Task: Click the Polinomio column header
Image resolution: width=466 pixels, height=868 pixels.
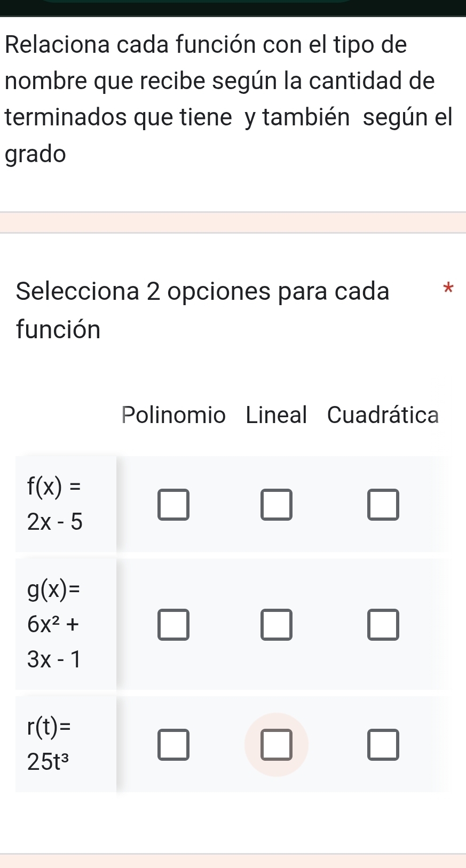Action: tap(173, 415)
